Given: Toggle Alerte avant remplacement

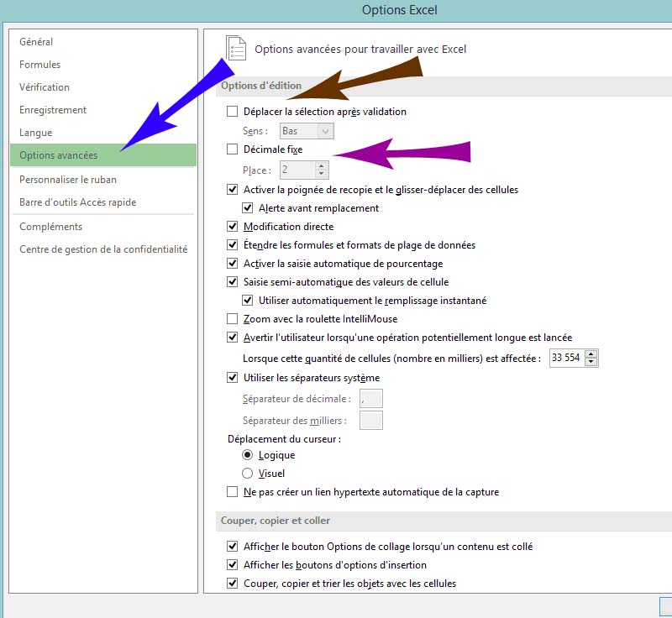Looking at the screenshot, I should tap(247, 208).
